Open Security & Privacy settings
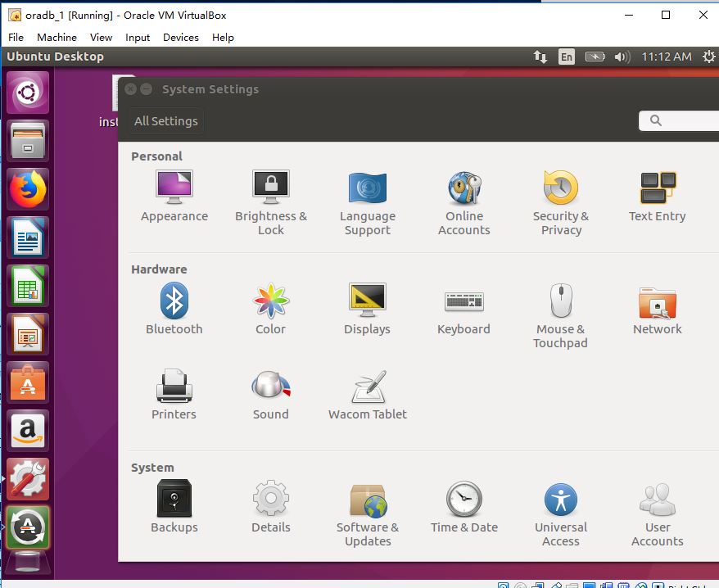The width and height of the screenshot is (719, 588). (x=561, y=203)
